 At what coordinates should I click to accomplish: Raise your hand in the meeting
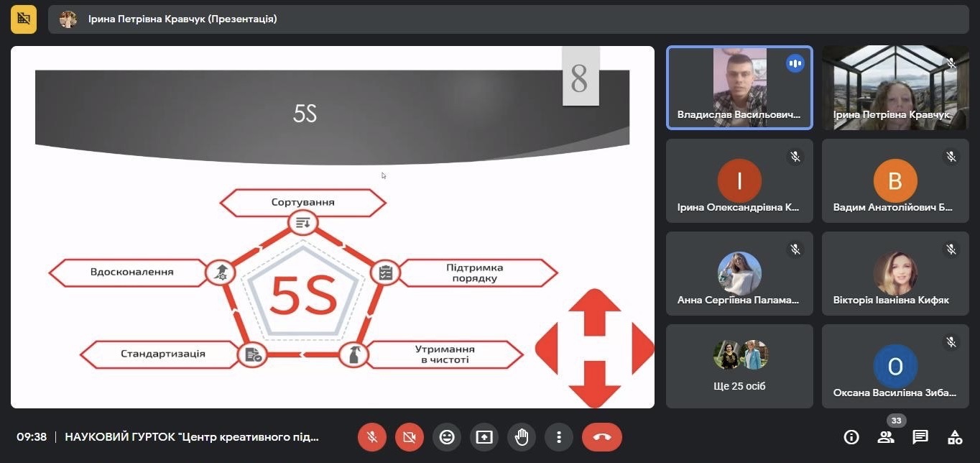(522, 436)
